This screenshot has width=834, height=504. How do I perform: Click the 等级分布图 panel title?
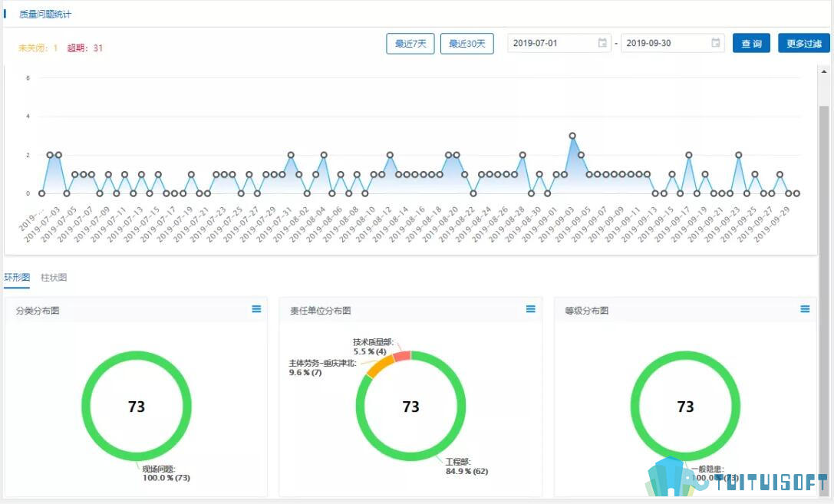(587, 311)
